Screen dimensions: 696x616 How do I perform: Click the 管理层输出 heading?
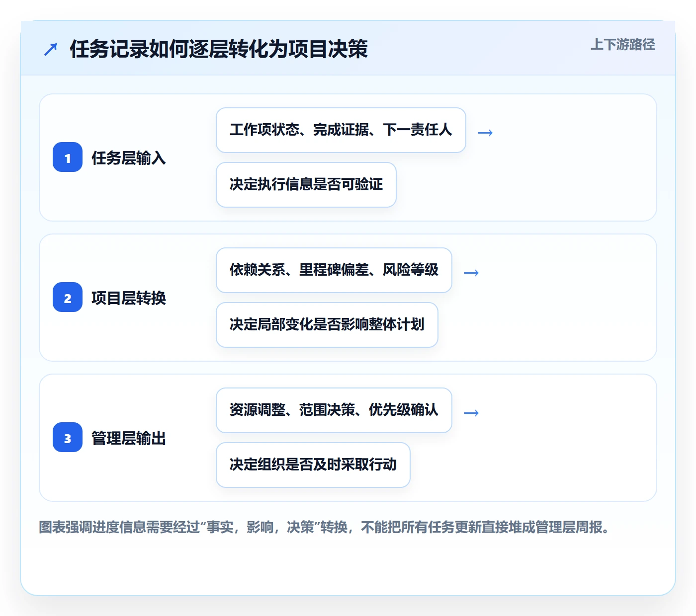129,438
